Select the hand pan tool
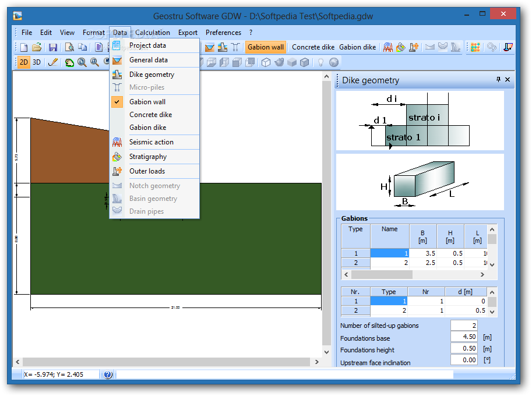532x396 pixels. pos(69,62)
